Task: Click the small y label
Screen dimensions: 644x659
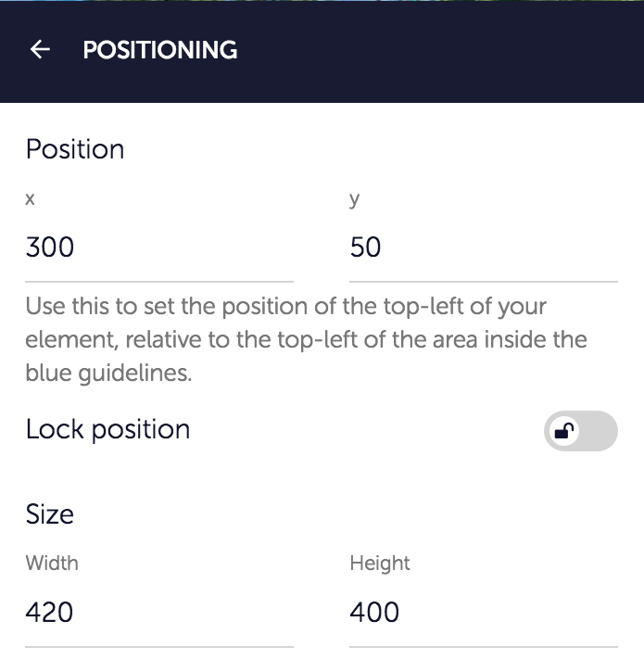Action: (355, 200)
